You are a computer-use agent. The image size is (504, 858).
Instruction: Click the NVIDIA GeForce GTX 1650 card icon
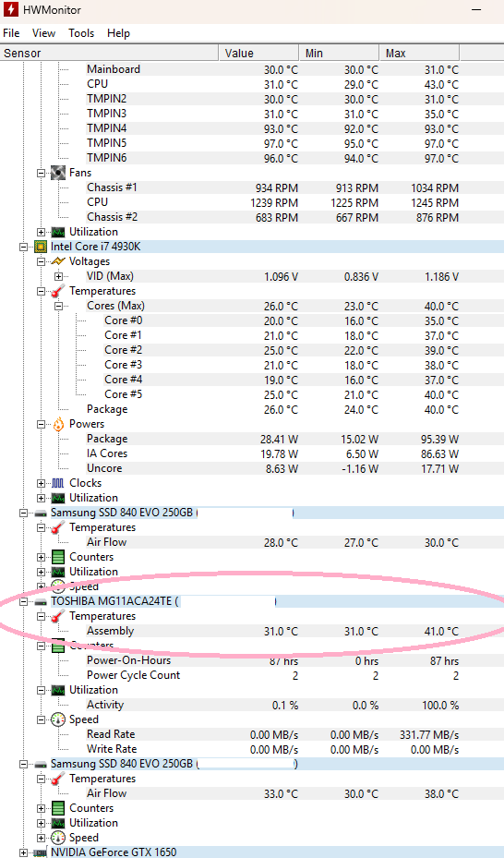[41, 853]
